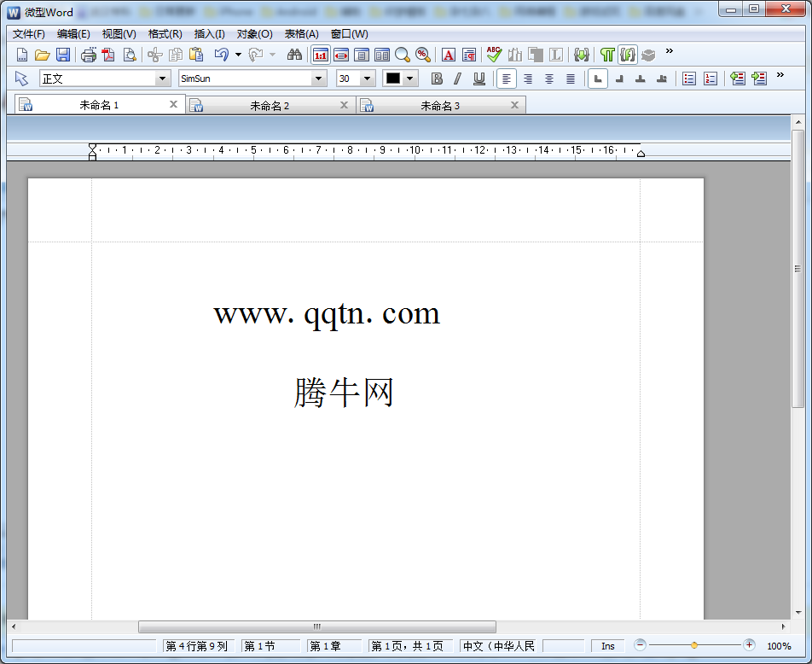Click the Ins mode indicator in status bar
812x664 pixels.
tap(607, 646)
